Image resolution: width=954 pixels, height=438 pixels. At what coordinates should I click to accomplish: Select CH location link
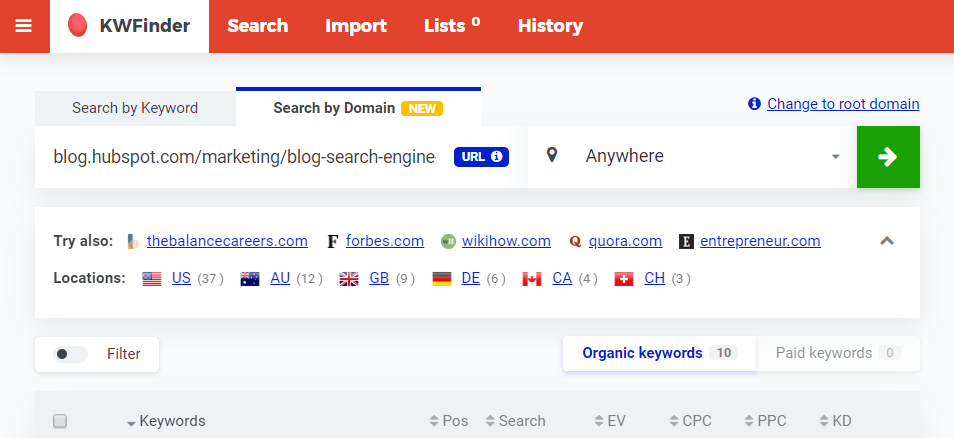[x=655, y=279]
